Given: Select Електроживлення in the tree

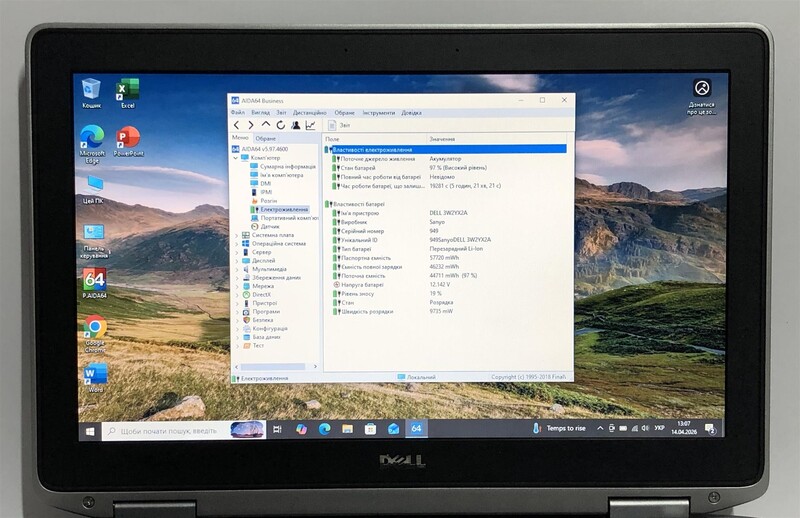Looking at the screenshot, I should coord(279,209).
